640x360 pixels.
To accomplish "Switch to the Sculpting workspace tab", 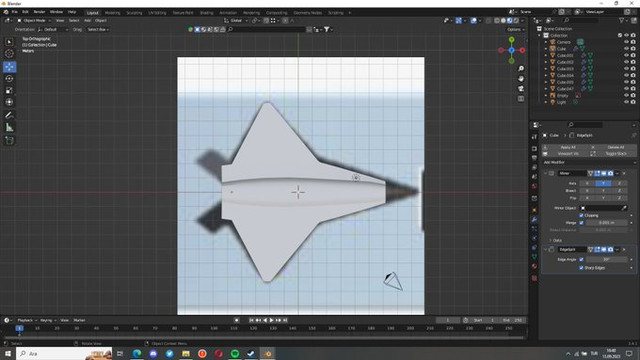I will pos(134,13).
